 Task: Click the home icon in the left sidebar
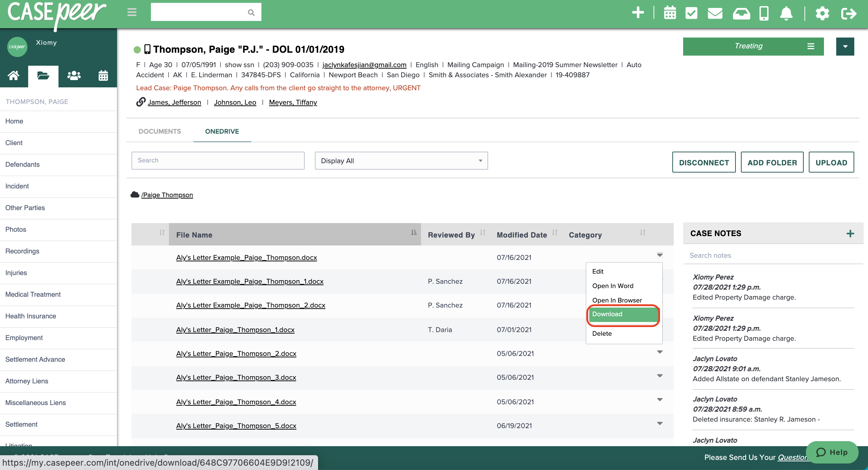[14, 76]
